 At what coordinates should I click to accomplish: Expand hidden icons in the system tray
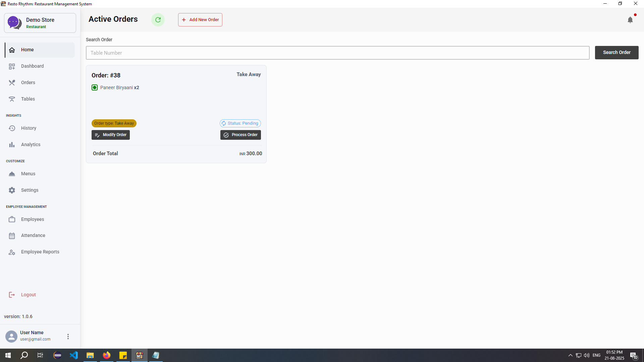point(570,355)
